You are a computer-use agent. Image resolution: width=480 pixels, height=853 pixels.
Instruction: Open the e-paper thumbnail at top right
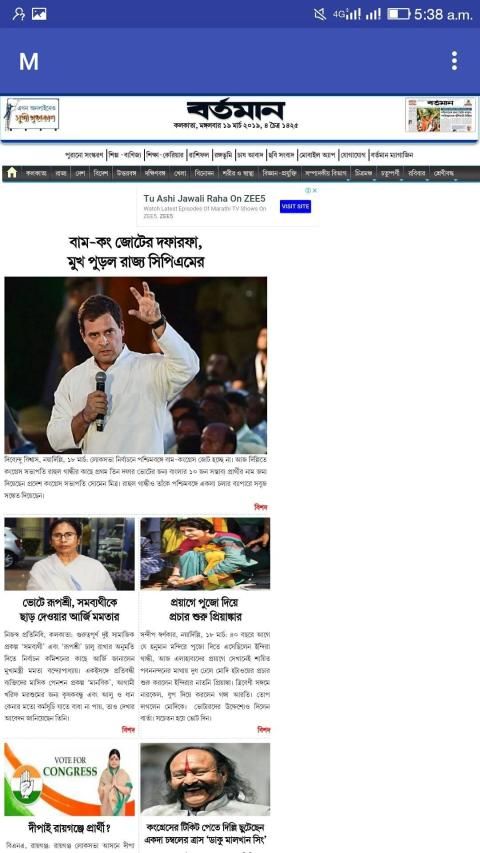pyautogui.click(x=440, y=115)
